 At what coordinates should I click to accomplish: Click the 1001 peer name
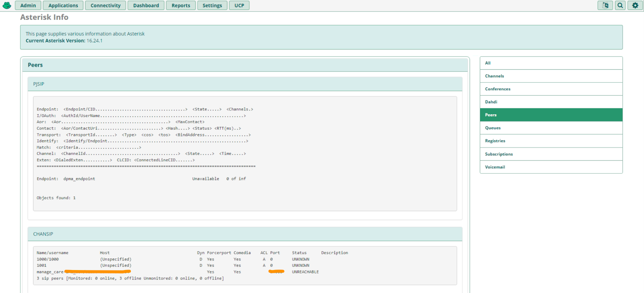coord(41,266)
